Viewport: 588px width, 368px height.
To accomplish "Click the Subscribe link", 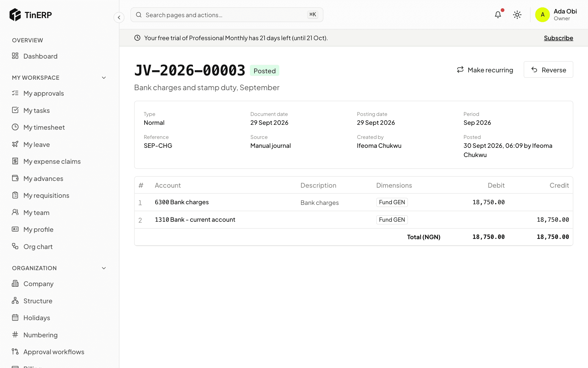I will [x=558, y=38].
